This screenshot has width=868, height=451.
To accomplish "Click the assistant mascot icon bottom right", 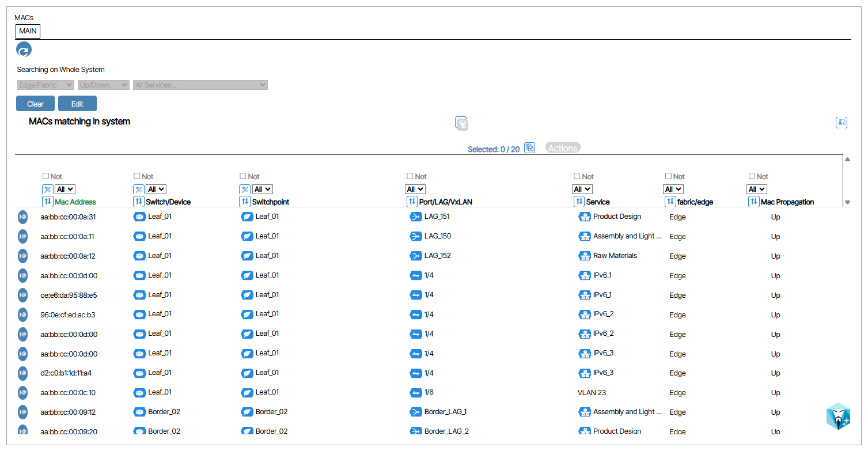I will [837, 416].
